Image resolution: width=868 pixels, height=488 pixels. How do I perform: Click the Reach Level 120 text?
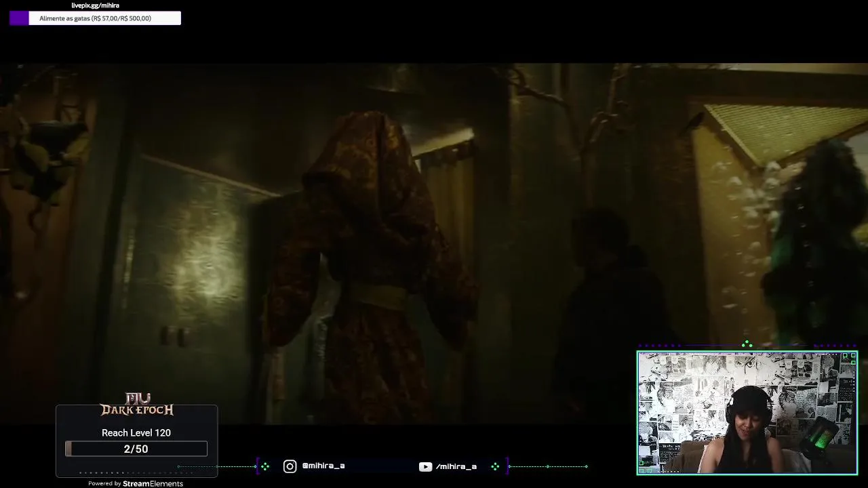click(x=136, y=432)
